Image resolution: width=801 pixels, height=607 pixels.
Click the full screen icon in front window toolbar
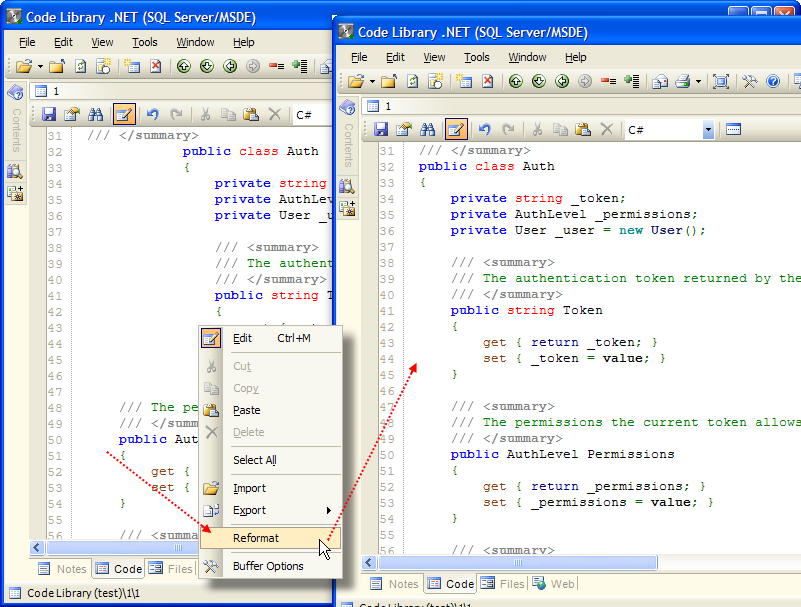(x=721, y=81)
